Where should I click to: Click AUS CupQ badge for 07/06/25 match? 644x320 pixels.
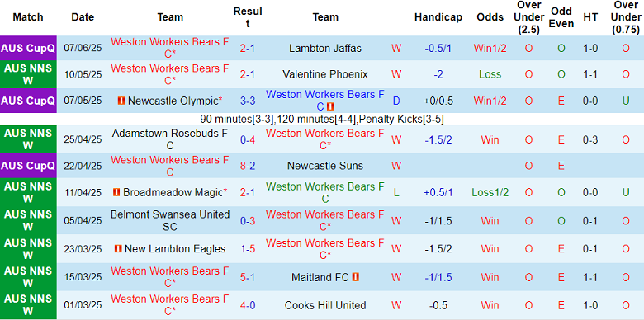(28, 48)
